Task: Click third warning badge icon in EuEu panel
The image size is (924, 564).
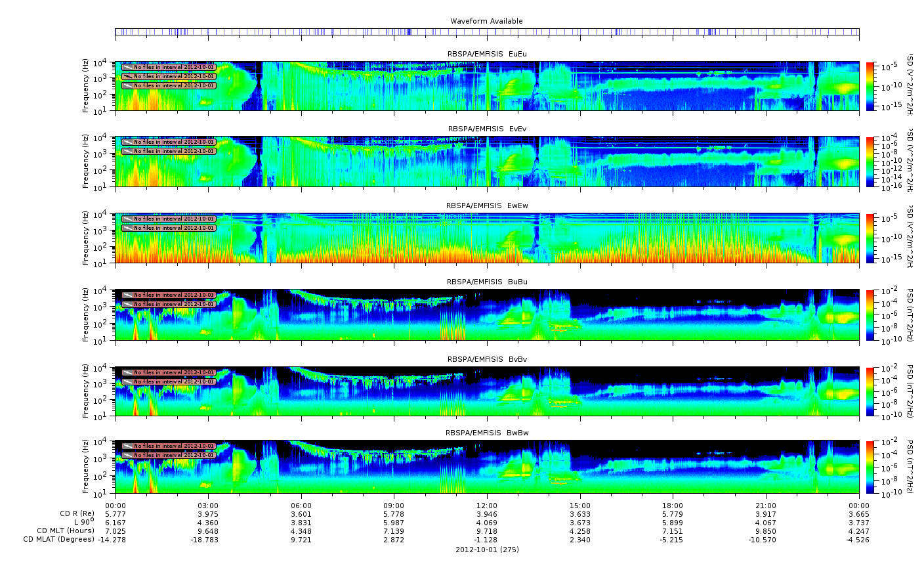Action: click(127, 85)
